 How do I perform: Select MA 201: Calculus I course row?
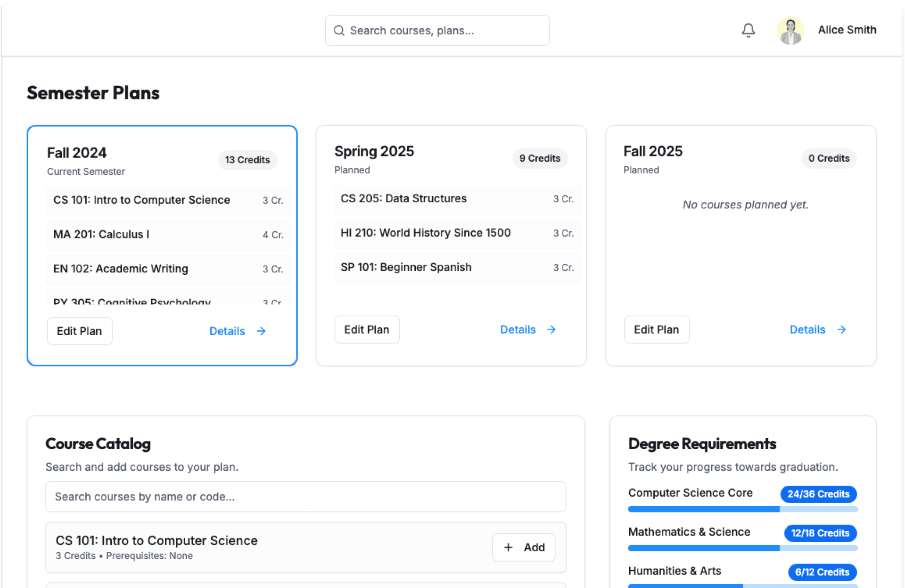pos(168,235)
